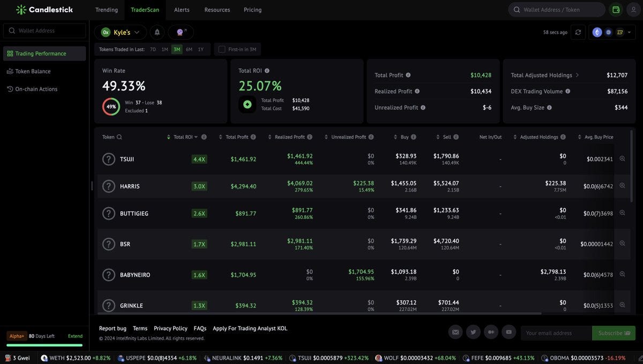The width and height of the screenshot is (643, 364).
Task: Click WETH price in bottom ticker
Action: click(78, 358)
